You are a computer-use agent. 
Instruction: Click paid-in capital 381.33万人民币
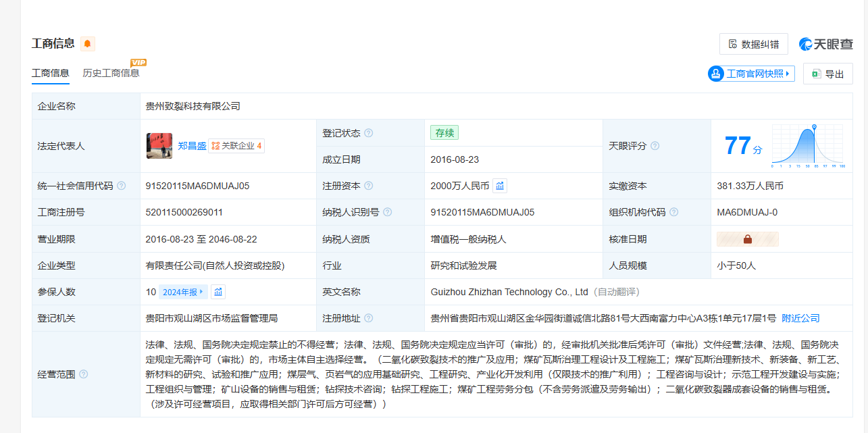pyautogui.click(x=750, y=186)
